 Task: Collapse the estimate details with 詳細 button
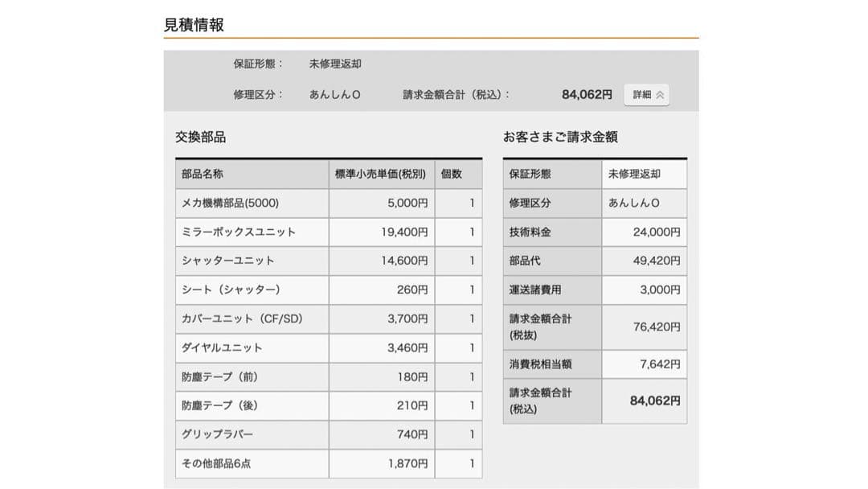pyautogui.click(x=646, y=95)
